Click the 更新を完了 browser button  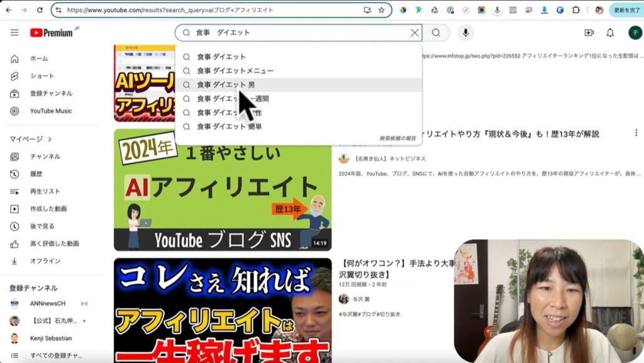pos(625,10)
